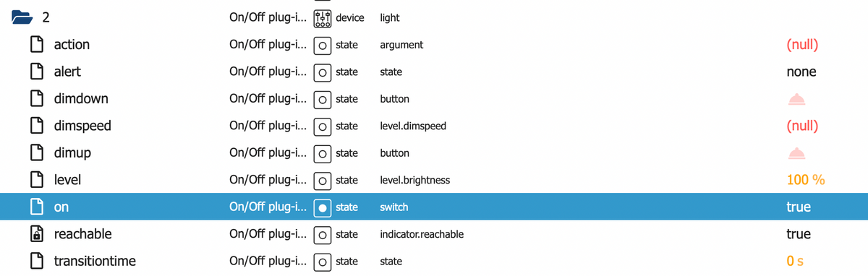Click the (null) value of dimspeed
The width and height of the screenshot is (868, 276).
(x=801, y=126)
